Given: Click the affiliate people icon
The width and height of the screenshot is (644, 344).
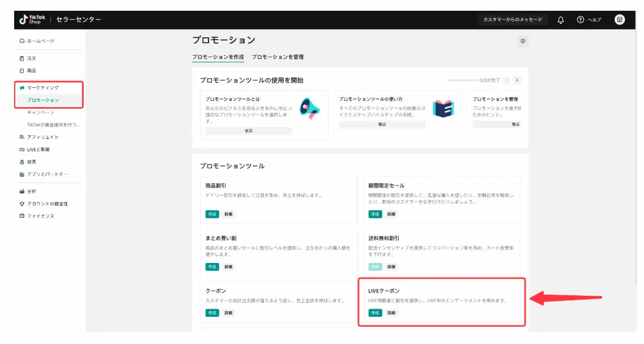Looking at the screenshot, I should (22, 137).
